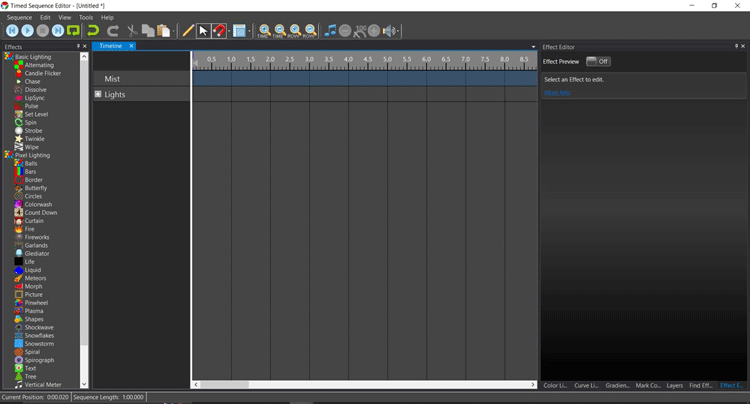The height and width of the screenshot is (404, 750).
Task: Open dropdown beside the grid icon
Action: point(249,31)
